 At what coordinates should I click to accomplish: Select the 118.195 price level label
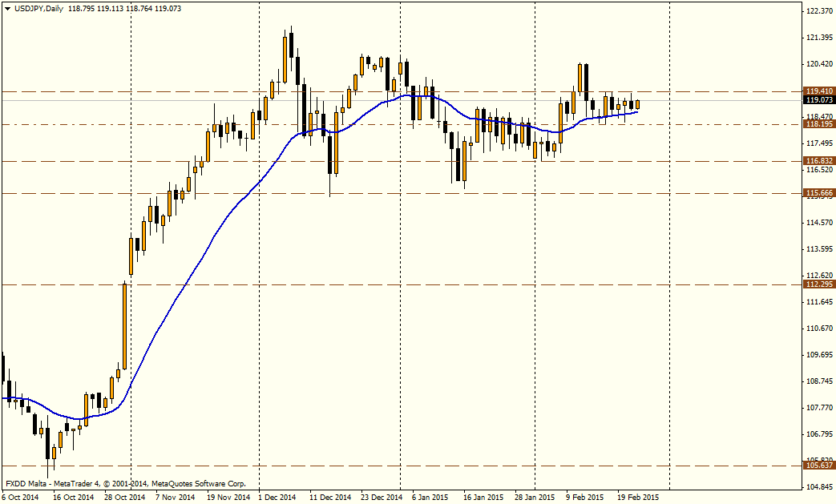click(x=818, y=124)
